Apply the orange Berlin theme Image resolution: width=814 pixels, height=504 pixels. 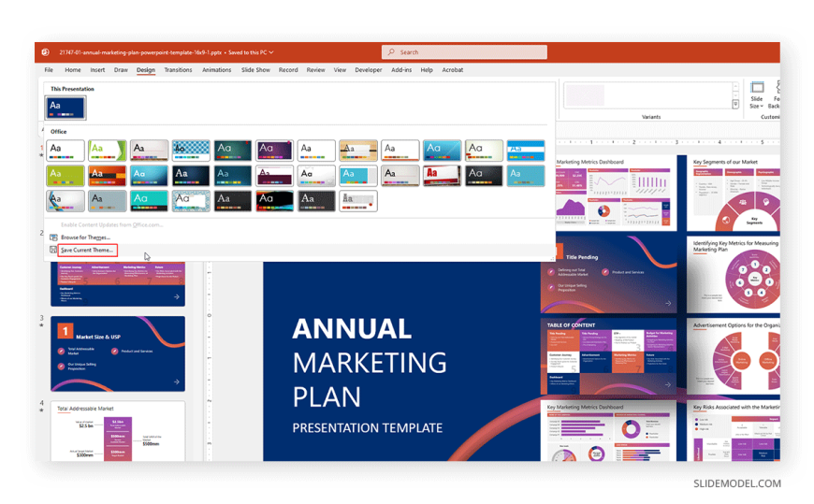[107, 176]
